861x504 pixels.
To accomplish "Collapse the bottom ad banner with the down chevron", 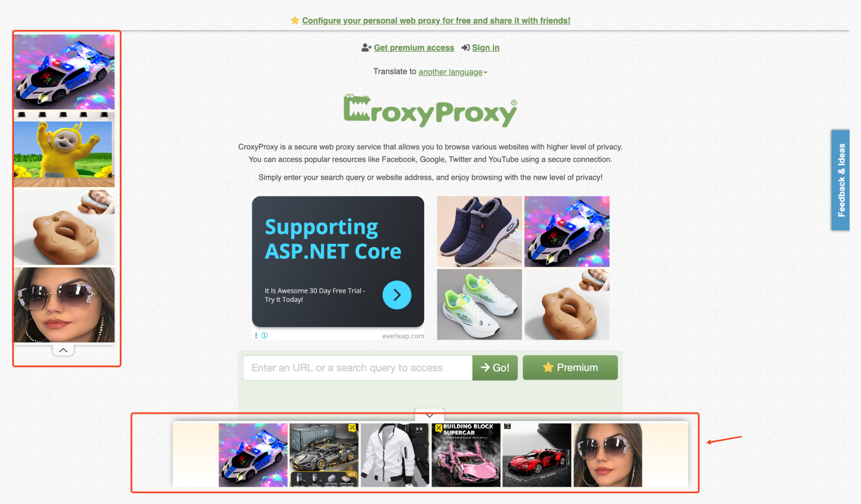I will click(x=429, y=415).
